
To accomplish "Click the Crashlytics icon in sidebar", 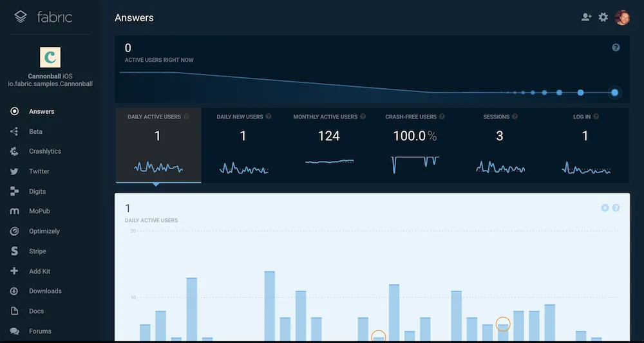I will (x=14, y=151).
